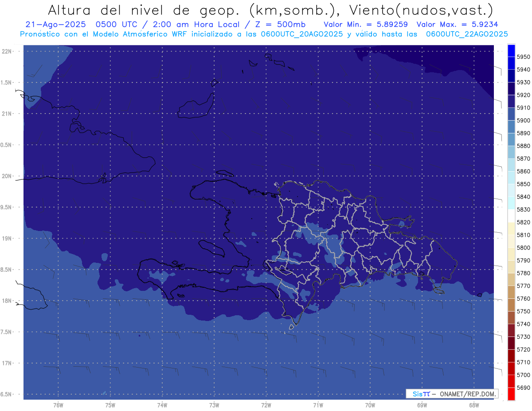Pick the dark maroon swatch between 5730 and 5720

coord(511,343)
